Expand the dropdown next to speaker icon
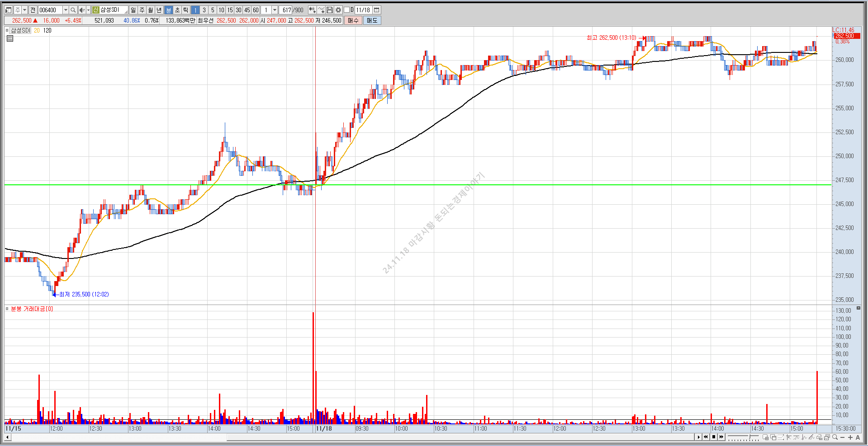 [x=88, y=10]
